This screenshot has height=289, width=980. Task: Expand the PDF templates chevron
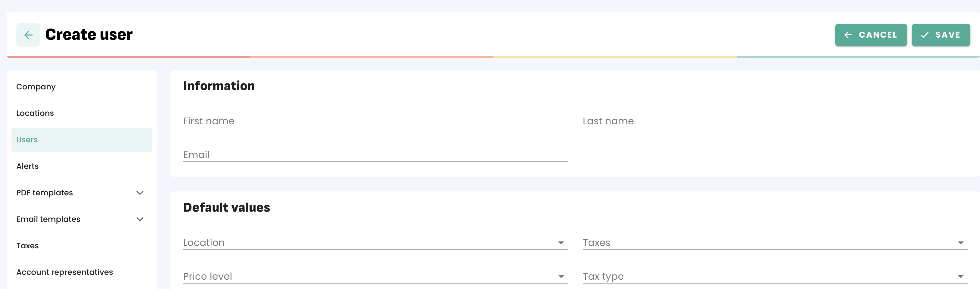140,193
